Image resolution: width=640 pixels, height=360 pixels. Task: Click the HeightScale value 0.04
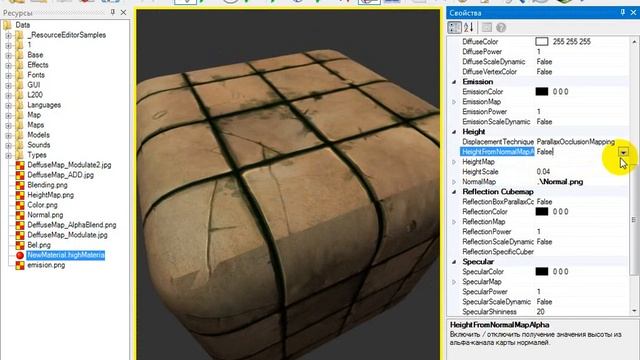pyautogui.click(x=543, y=172)
